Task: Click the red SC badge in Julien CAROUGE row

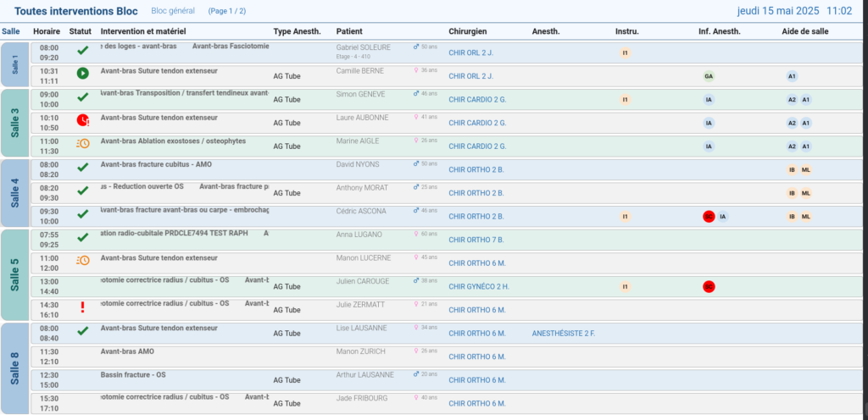Action: coord(708,286)
